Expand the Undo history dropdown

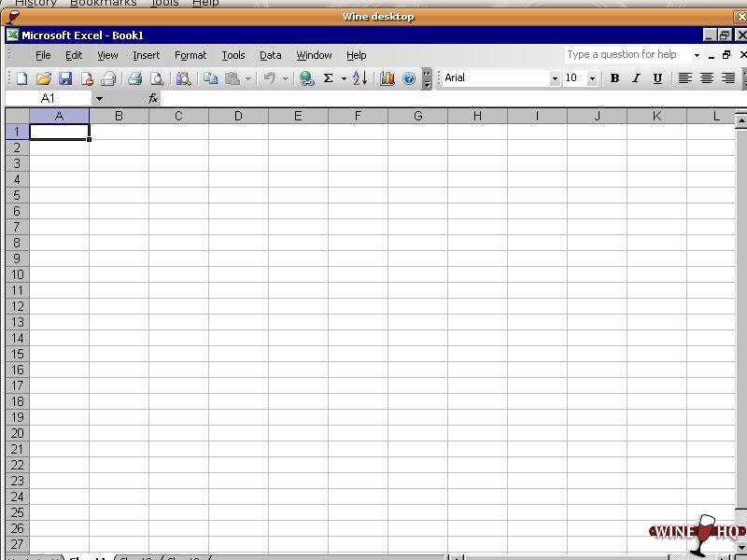pyautogui.click(x=285, y=78)
